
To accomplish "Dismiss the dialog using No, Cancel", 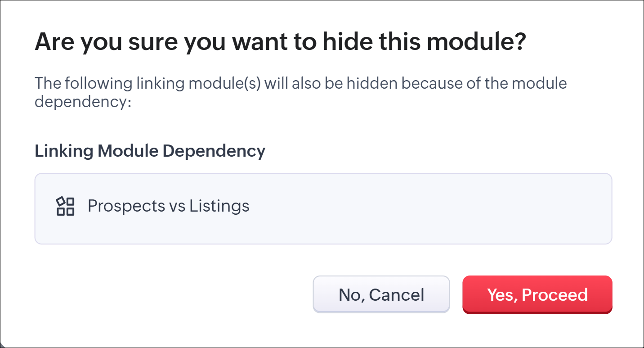I will coord(381,294).
